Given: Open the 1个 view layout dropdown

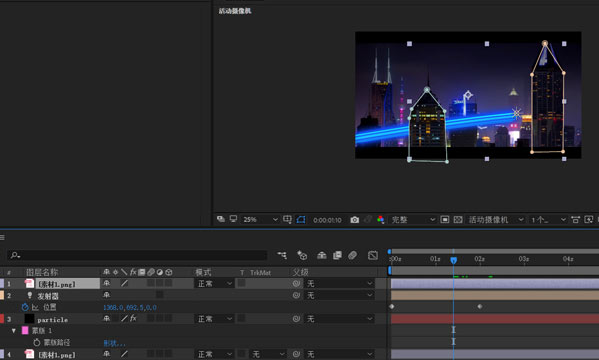Looking at the screenshot, I should pyautogui.click(x=548, y=219).
